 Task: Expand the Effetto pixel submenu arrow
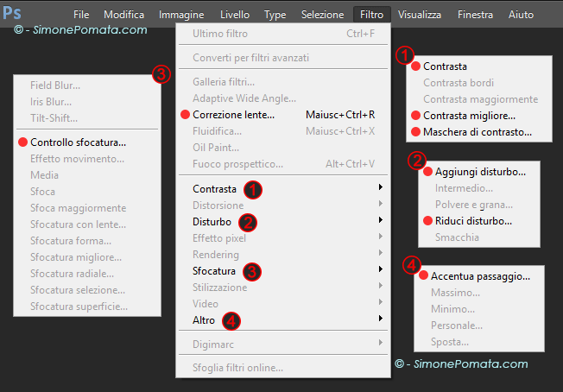380,237
